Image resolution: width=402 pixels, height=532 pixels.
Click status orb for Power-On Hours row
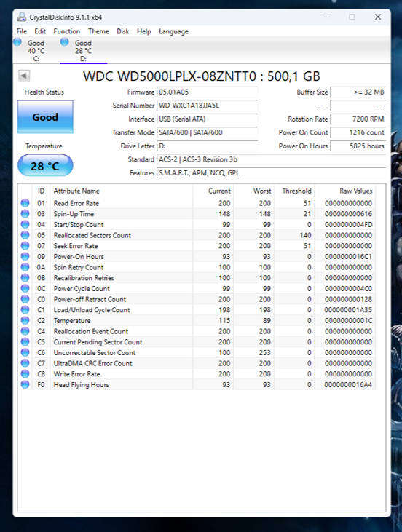[x=25, y=256]
